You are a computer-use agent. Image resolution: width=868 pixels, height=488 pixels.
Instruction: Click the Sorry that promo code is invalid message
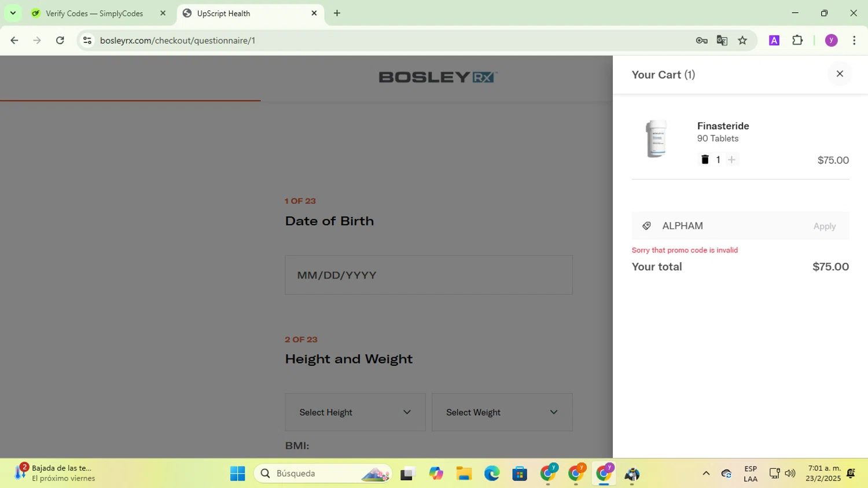pyautogui.click(x=685, y=250)
